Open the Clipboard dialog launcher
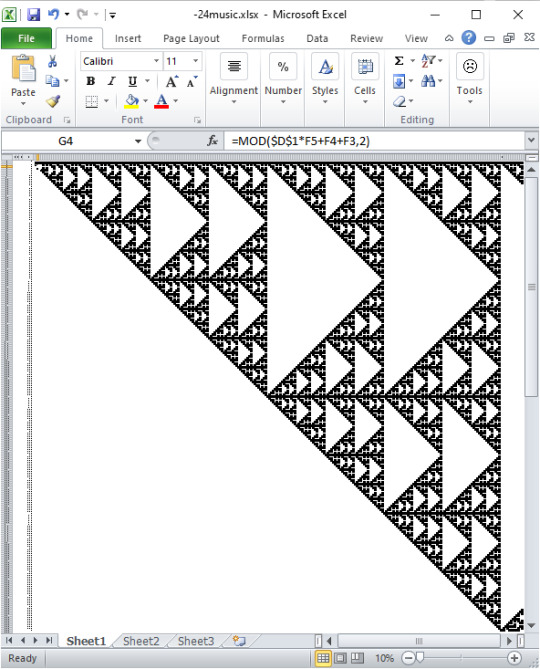This screenshot has width=540, height=669. pos(67,120)
